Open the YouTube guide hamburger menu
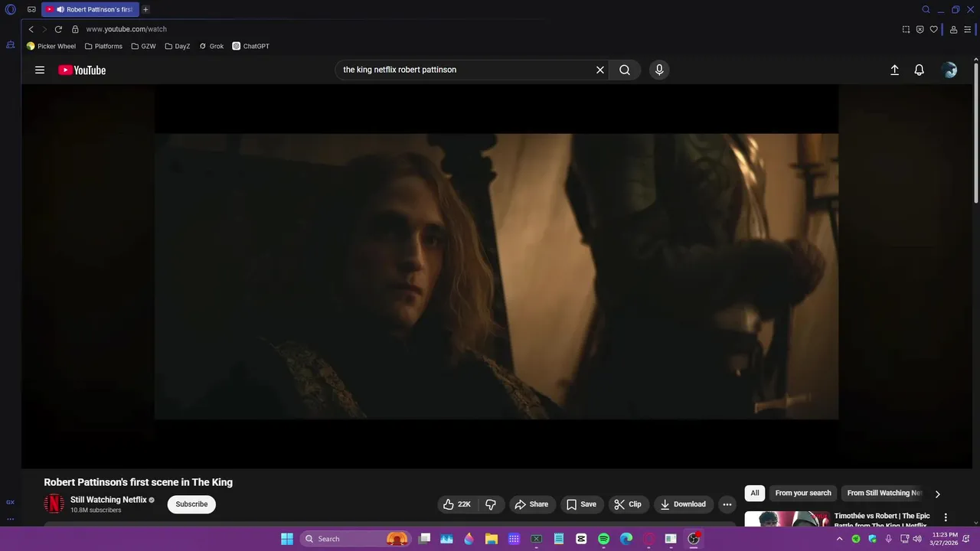 click(40, 70)
